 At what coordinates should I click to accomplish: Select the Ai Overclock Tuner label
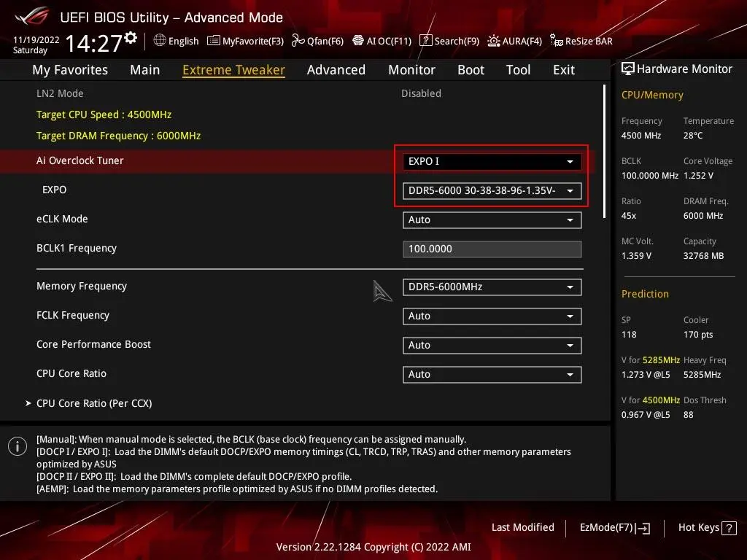coord(80,160)
